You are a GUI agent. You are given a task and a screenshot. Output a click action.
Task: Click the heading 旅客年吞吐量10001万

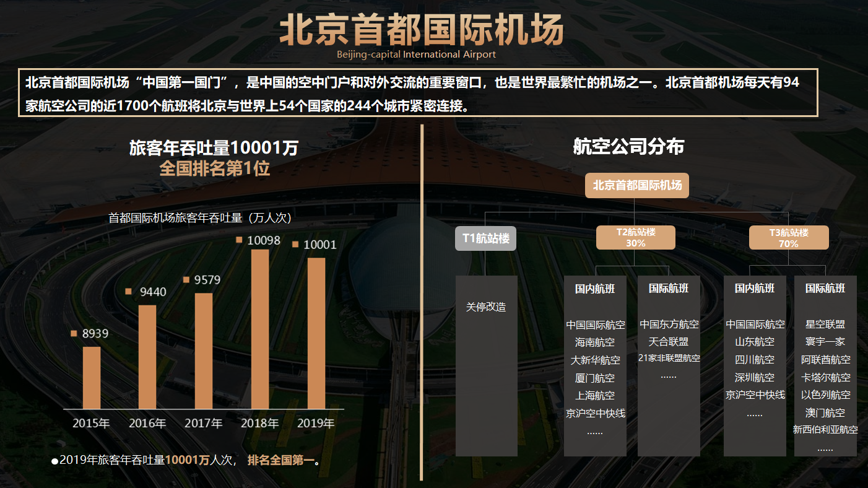click(x=214, y=148)
